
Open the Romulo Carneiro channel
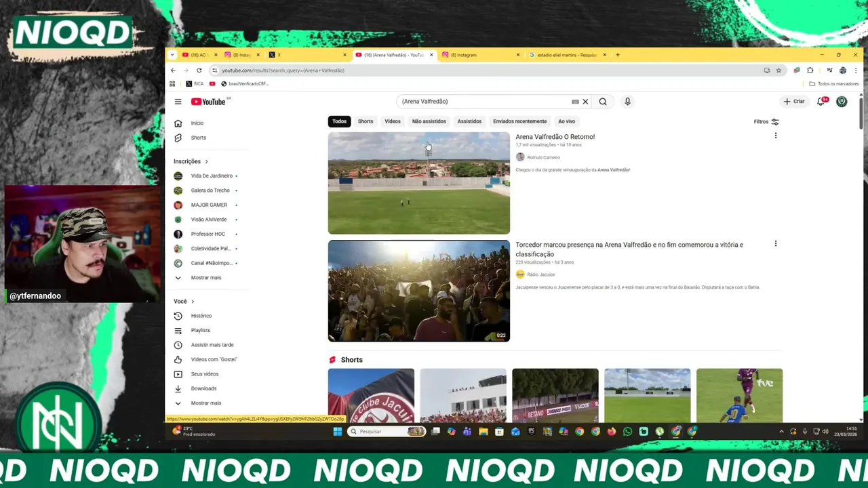click(543, 157)
